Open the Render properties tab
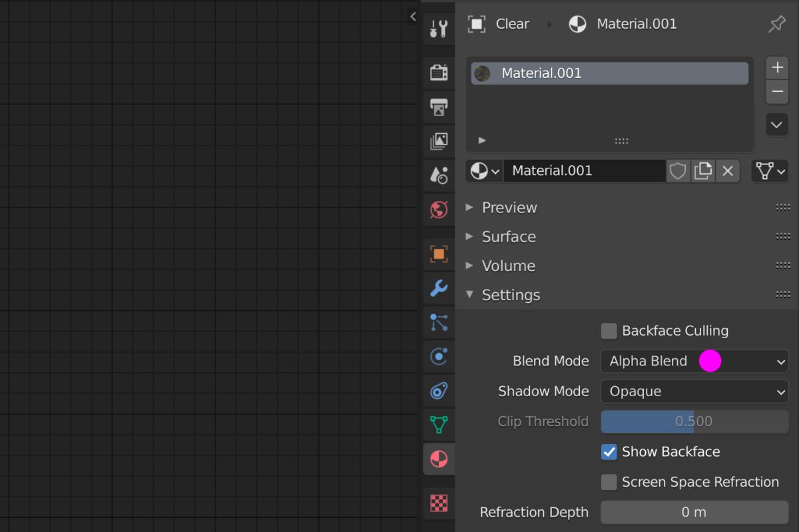This screenshot has width=799, height=532. (439, 72)
